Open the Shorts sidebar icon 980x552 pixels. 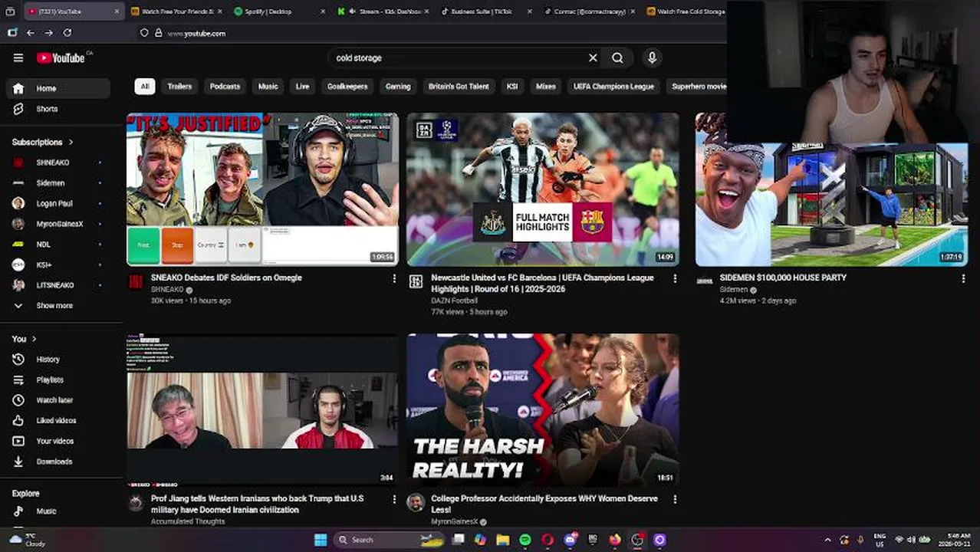pos(18,109)
